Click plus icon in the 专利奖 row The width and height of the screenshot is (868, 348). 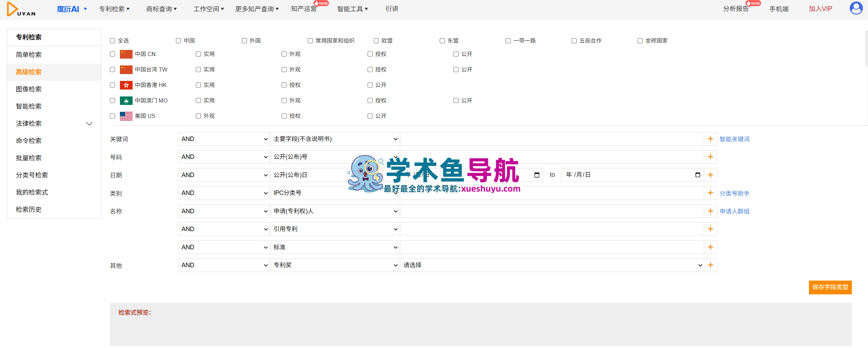(710, 265)
